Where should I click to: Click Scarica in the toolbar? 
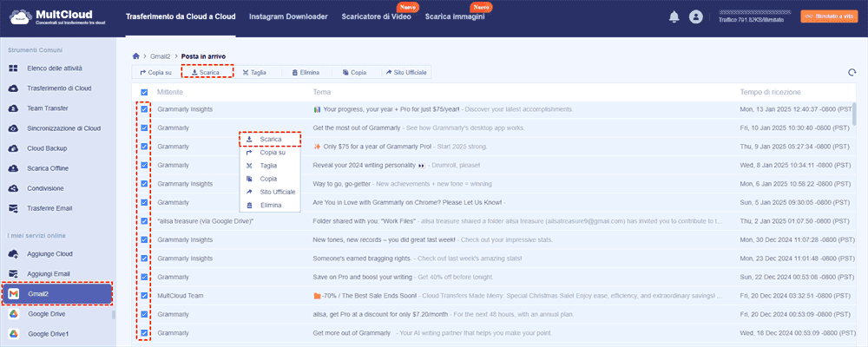pyautogui.click(x=206, y=73)
